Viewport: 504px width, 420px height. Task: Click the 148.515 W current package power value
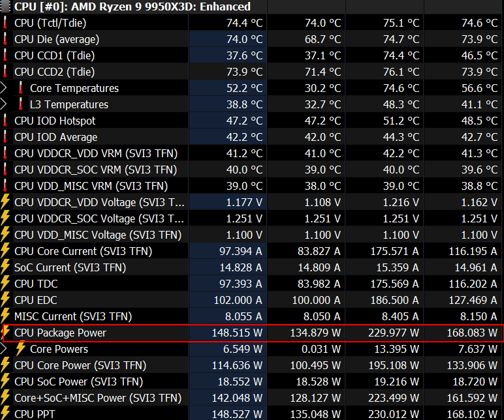237,333
